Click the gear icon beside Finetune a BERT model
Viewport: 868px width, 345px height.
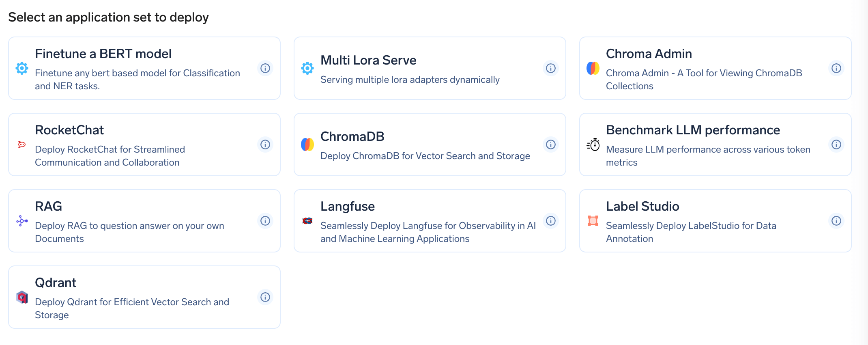[22, 68]
